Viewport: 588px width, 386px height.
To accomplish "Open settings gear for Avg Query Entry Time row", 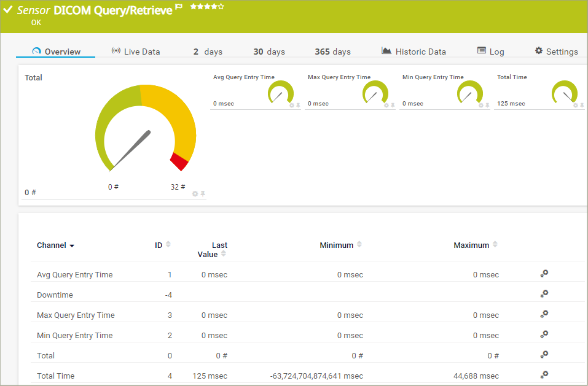I will (544, 274).
